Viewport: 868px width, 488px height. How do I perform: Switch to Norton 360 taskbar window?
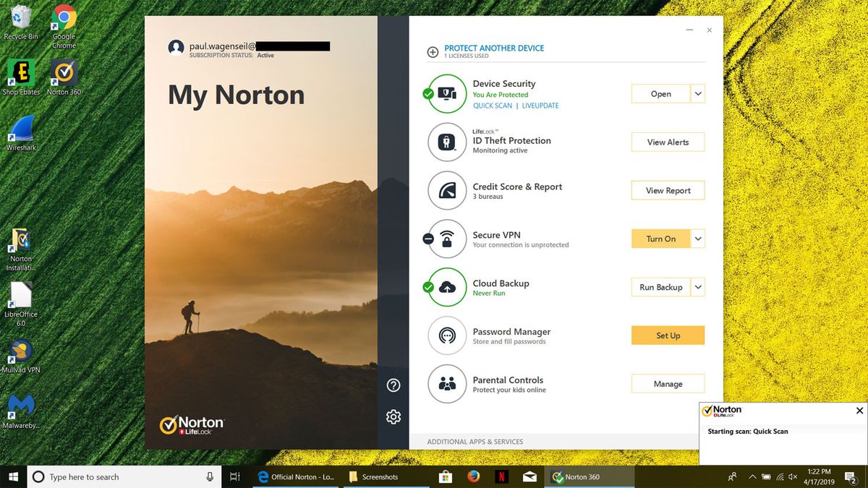[x=590, y=476]
